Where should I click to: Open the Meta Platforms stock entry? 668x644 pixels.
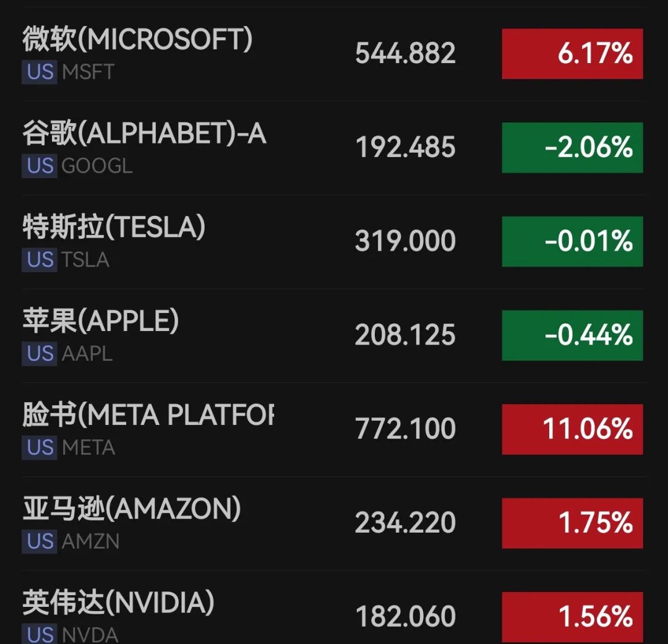tap(333, 429)
